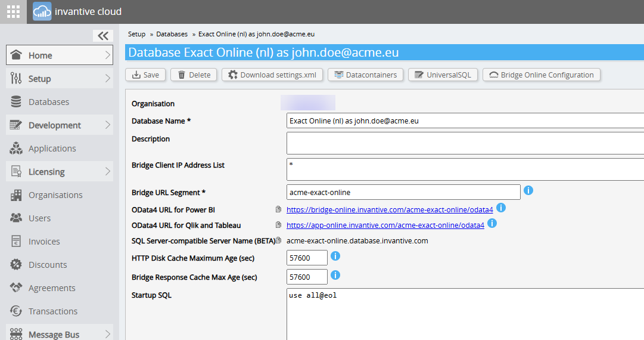
Task: Show info for HTTP Disk Cache Maximum Age
Action: 335,256
